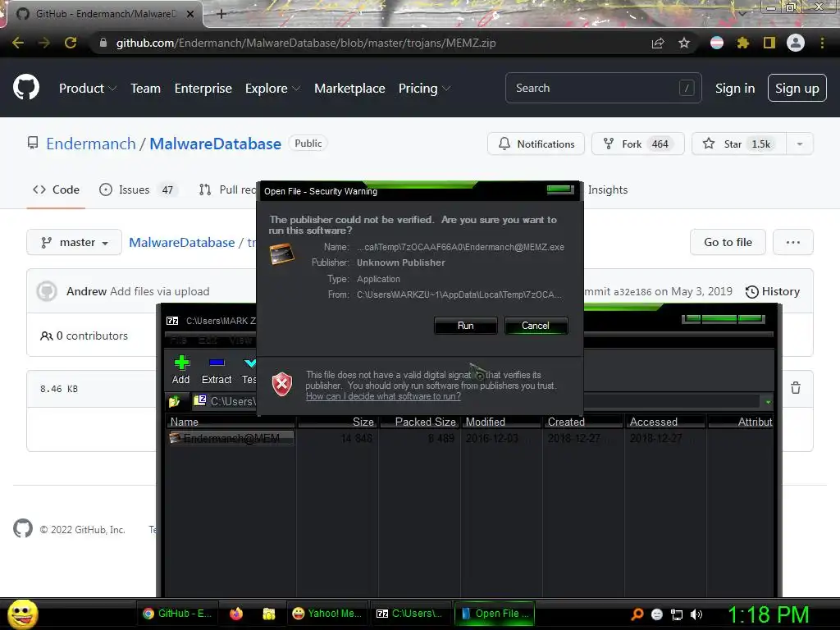View file History
This screenshot has height=630, width=840.
coord(773,291)
